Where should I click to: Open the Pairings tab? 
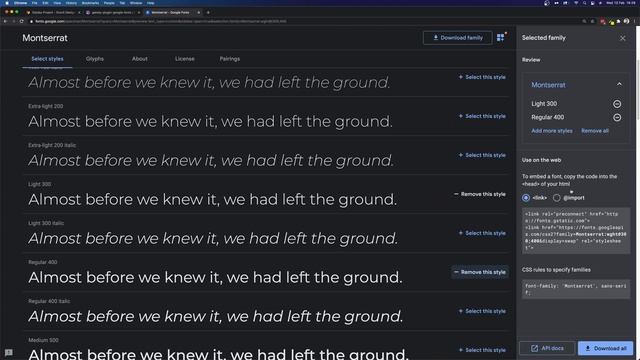[230, 59]
